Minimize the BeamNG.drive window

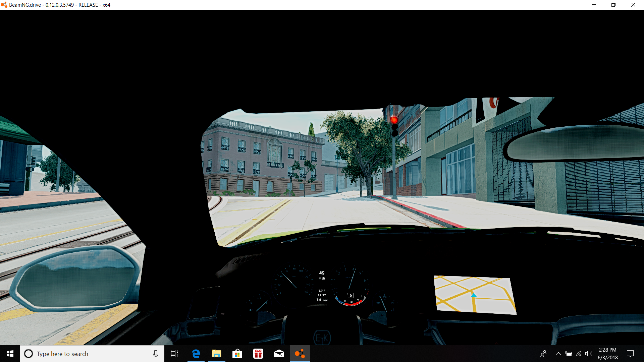pyautogui.click(x=594, y=5)
